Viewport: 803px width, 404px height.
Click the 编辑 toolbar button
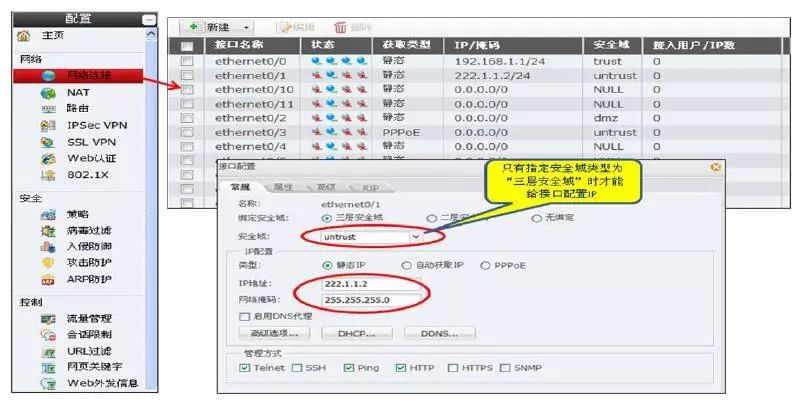(x=297, y=27)
